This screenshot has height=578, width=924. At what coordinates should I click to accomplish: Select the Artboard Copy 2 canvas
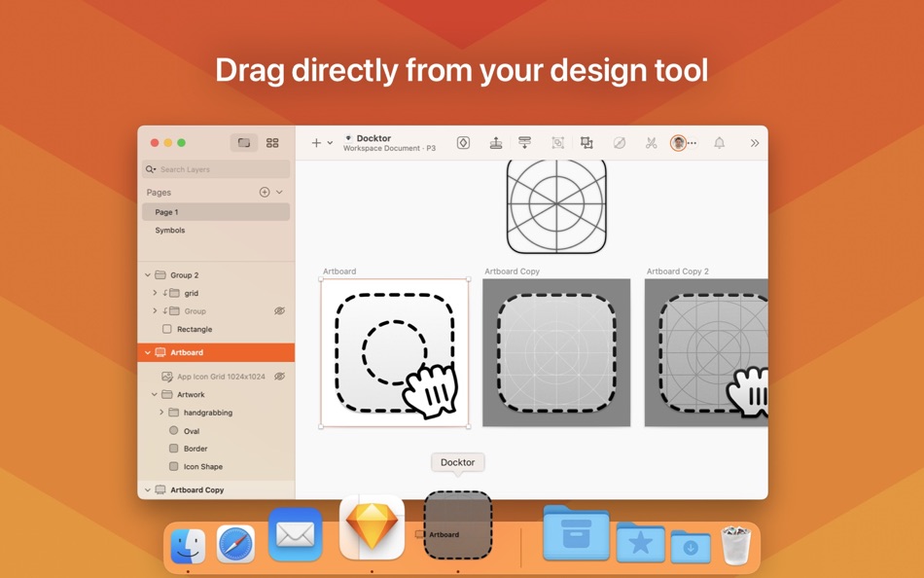click(706, 352)
